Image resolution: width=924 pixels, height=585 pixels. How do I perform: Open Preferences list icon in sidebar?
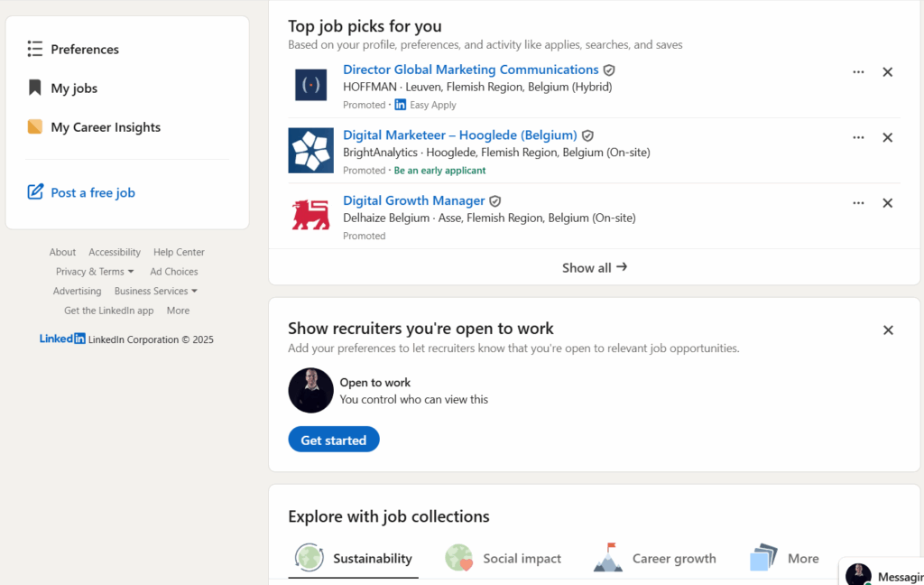pos(35,49)
